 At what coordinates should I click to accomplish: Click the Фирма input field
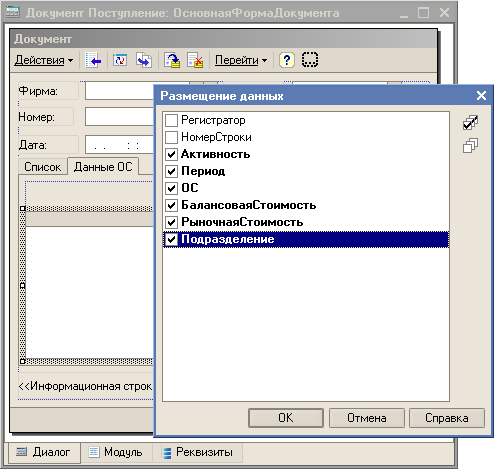coord(119,91)
